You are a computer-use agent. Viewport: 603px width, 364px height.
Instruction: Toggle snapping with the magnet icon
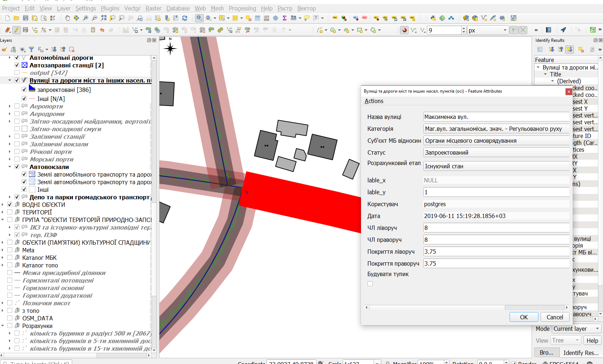[404, 30]
